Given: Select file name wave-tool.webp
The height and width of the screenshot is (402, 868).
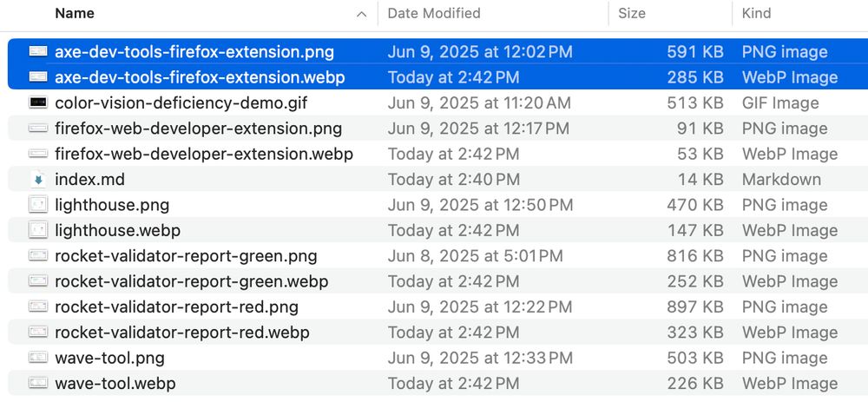Looking at the screenshot, I should [x=115, y=383].
